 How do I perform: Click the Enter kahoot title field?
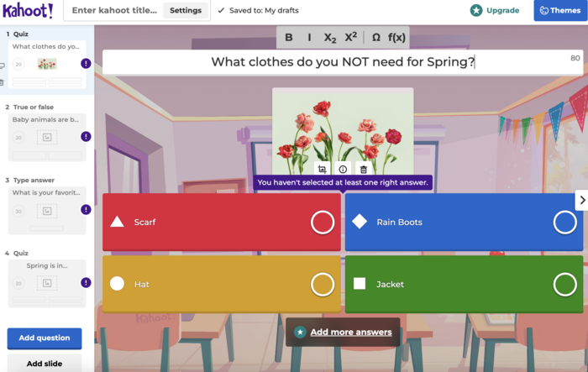pos(113,11)
